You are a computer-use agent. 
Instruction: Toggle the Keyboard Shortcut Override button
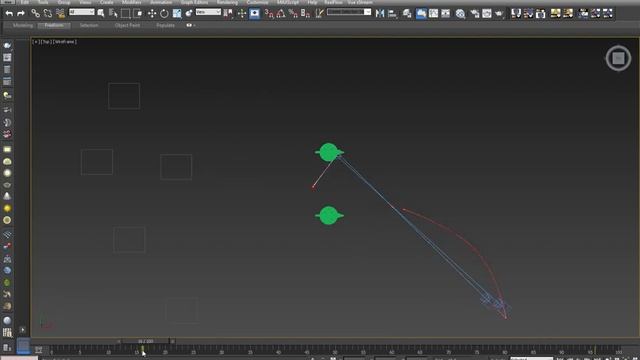(254, 14)
